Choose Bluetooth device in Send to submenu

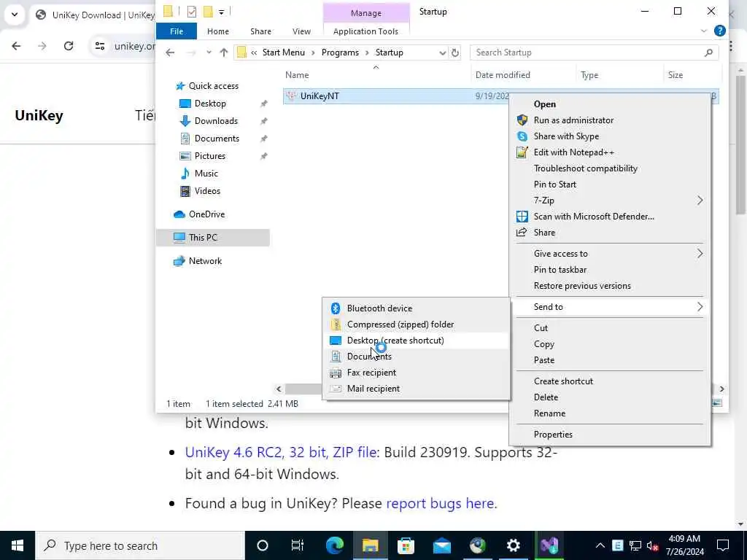416,308
